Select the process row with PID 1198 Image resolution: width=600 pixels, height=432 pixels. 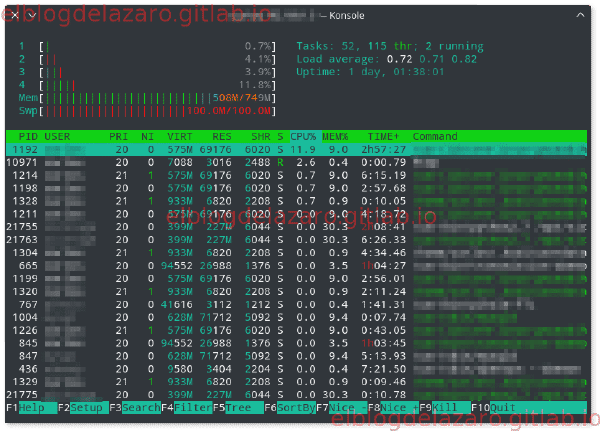pyautogui.click(x=296, y=188)
